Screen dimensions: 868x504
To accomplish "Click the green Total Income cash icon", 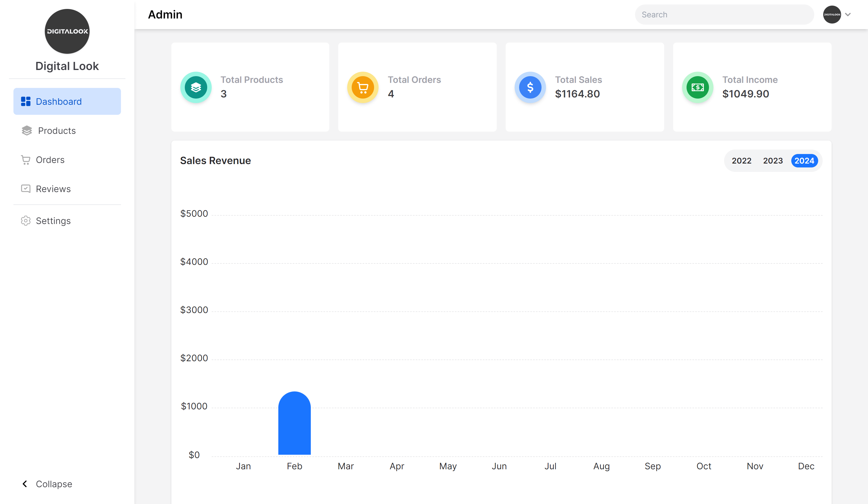I will pyautogui.click(x=697, y=87).
